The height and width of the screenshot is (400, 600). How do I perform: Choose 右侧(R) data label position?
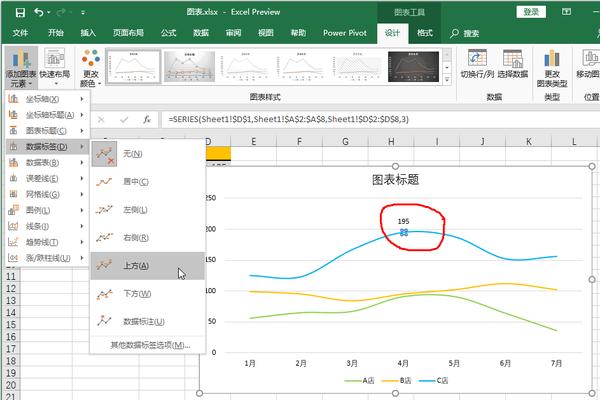pyautogui.click(x=147, y=238)
